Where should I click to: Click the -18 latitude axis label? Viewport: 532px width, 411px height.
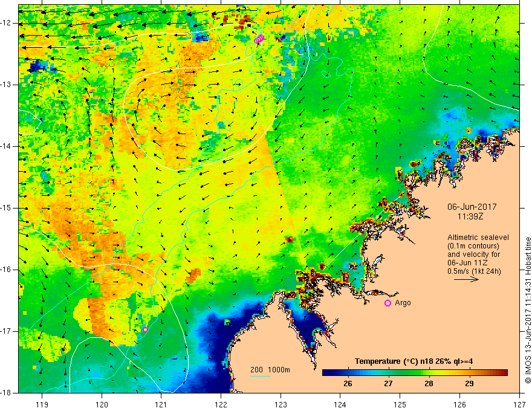coord(6,393)
